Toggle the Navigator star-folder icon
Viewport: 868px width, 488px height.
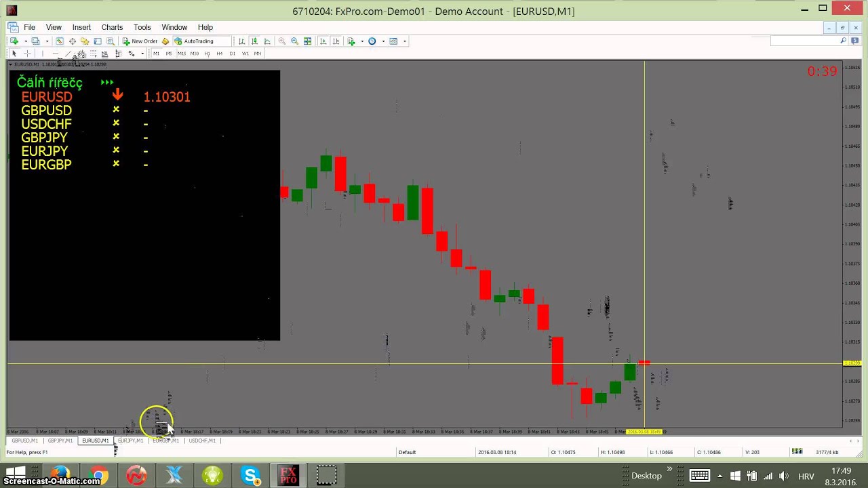click(85, 41)
